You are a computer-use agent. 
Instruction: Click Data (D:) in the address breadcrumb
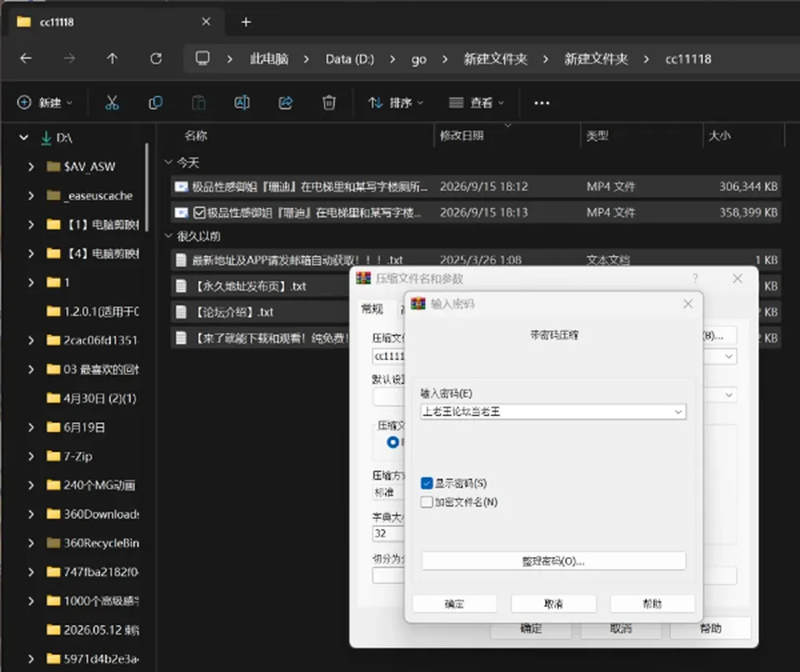pyautogui.click(x=349, y=58)
